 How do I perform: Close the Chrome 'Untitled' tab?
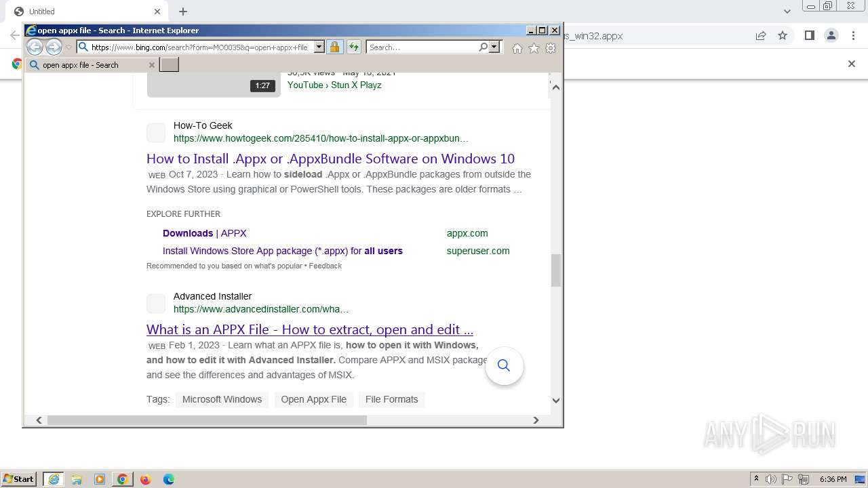(157, 12)
